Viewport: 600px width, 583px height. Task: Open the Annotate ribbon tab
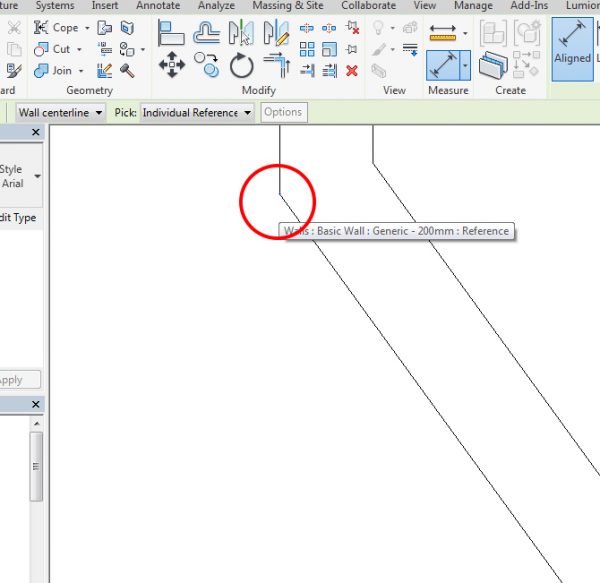[158, 6]
